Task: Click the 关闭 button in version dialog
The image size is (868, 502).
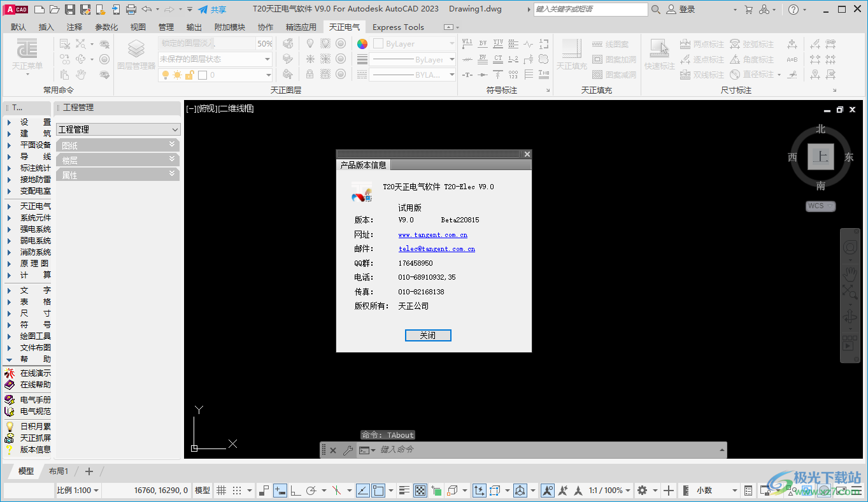Action: point(428,336)
